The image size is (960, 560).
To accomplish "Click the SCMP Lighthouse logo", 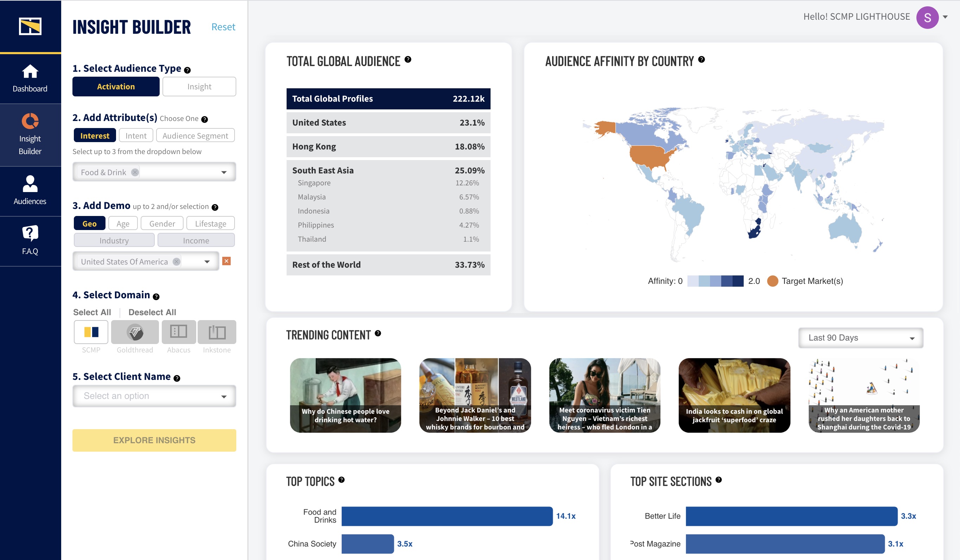I will coord(30,26).
